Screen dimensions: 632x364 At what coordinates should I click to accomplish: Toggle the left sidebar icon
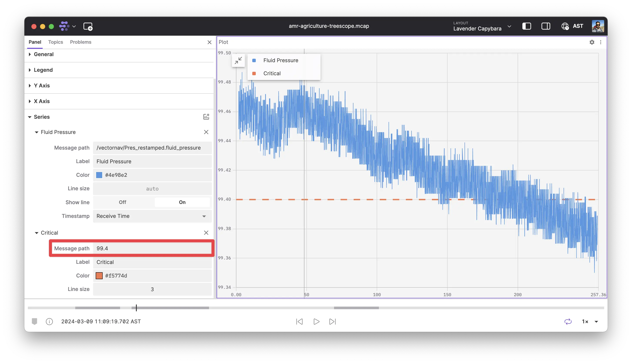click(x=527, y=26)
